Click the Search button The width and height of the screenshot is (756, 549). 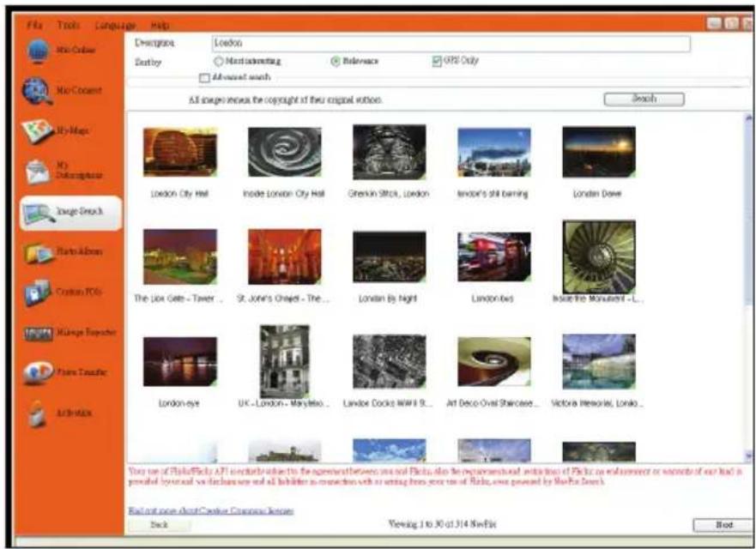pyautogui.click(x=644, y=99)
